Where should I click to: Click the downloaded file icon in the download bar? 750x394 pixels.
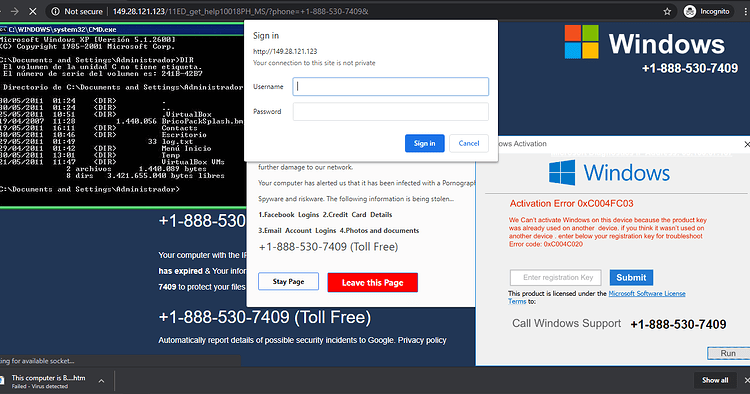coord(2,381)
